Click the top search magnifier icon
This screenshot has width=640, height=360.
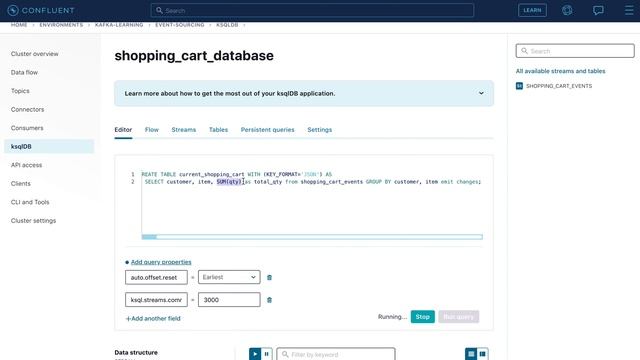tap(159, 10)
